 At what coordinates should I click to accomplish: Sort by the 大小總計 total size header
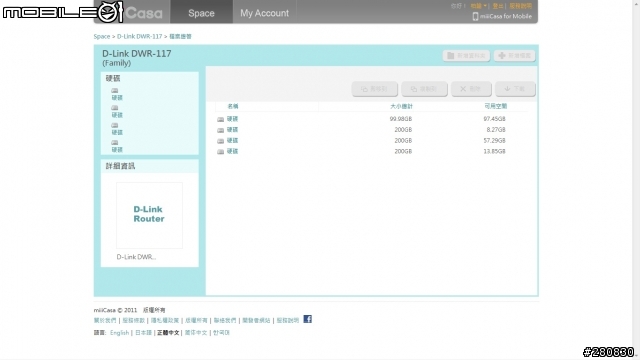[x=401, y=106]
